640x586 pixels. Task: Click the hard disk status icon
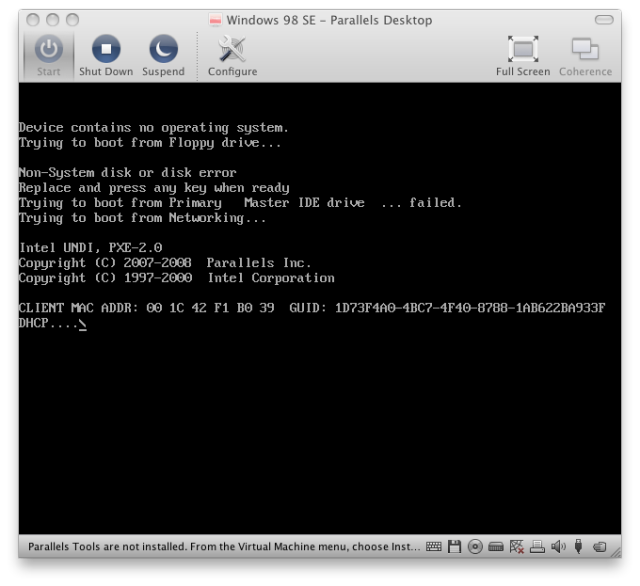coord(496,546)
